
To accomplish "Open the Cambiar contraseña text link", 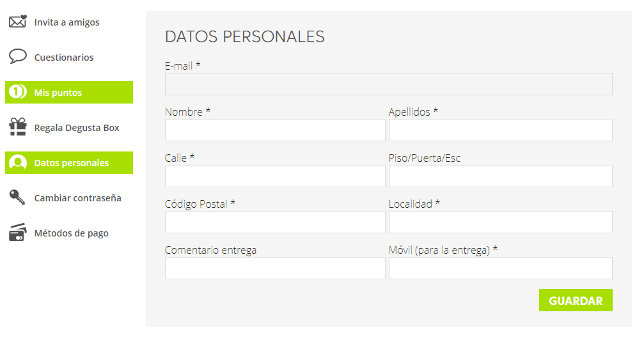I will click(77, 198).
